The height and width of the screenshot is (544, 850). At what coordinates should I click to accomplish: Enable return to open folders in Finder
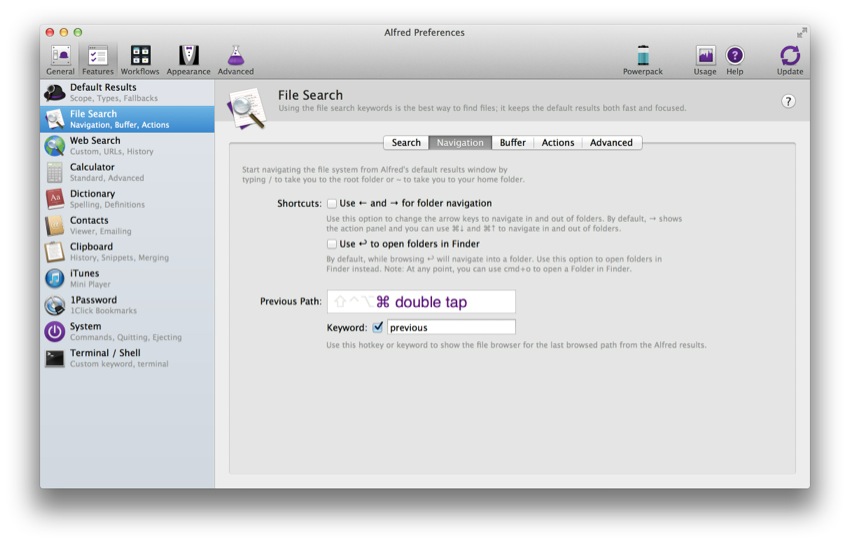(332, 244)
